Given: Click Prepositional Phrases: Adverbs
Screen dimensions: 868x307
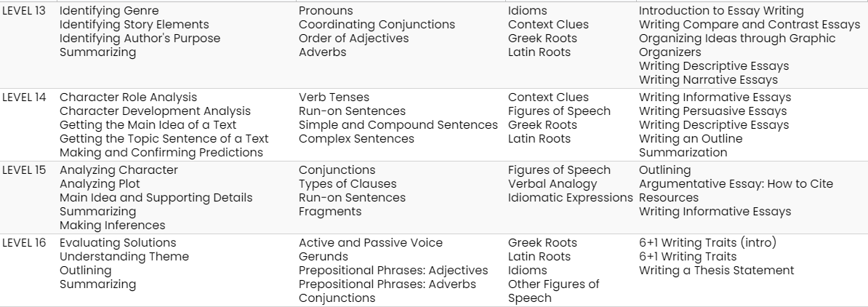Looking at the screenshot, I should [x=387, y=284].
